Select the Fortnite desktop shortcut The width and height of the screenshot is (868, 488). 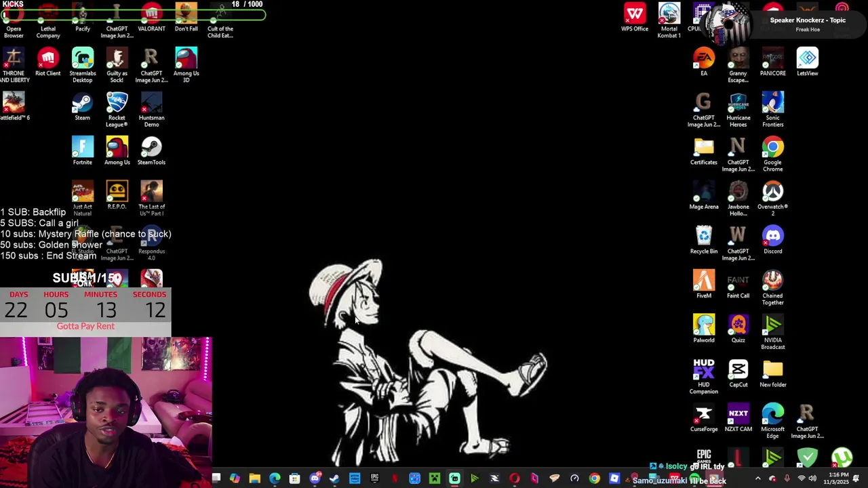coord(82,151)
